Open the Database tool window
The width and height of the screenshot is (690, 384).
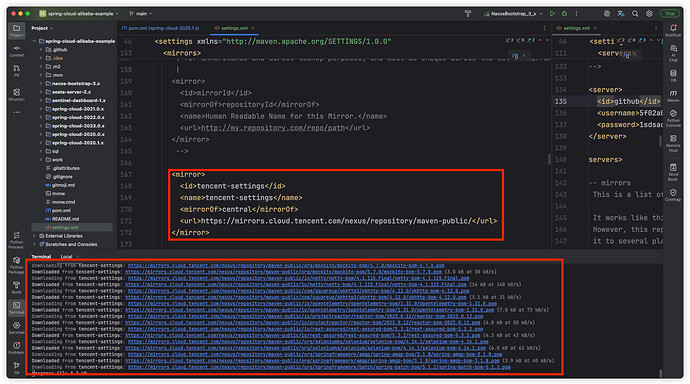[x=673, y=75]
